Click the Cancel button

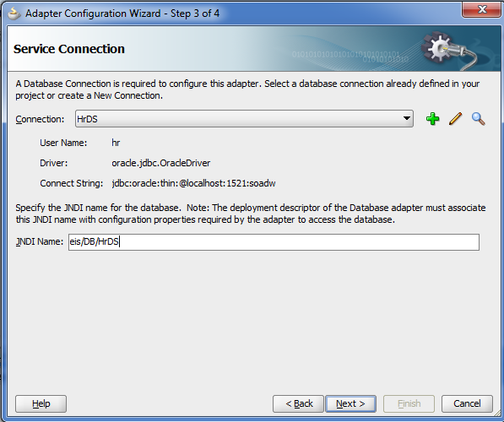point(467,403)
